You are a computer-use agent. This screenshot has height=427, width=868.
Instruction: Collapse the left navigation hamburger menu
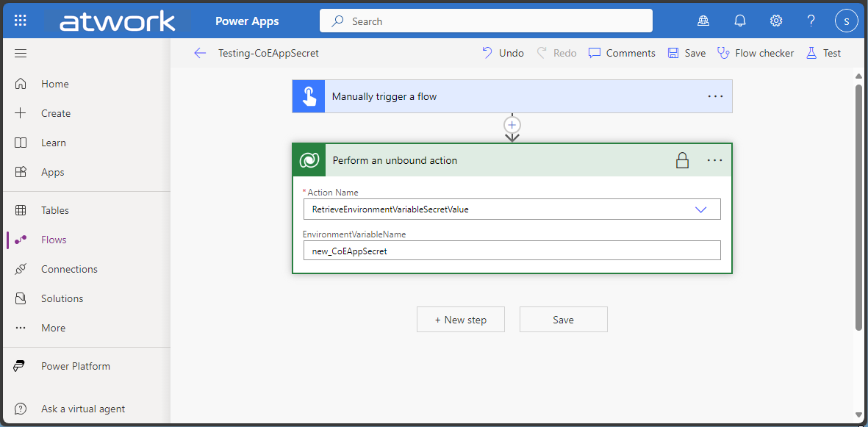(x=21, y=53)
